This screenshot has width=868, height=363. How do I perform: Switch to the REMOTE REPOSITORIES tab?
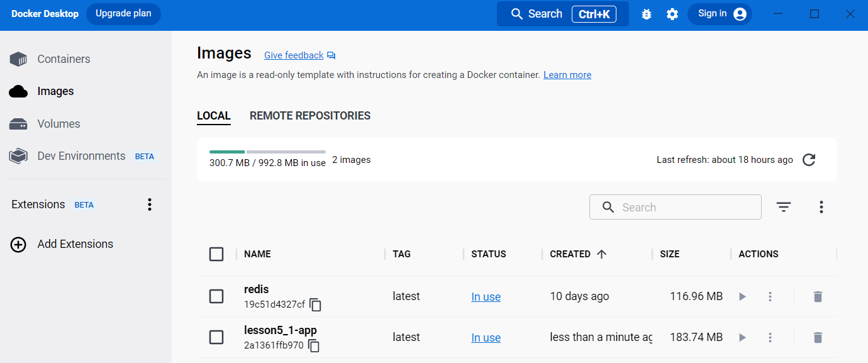click(310, 116)
